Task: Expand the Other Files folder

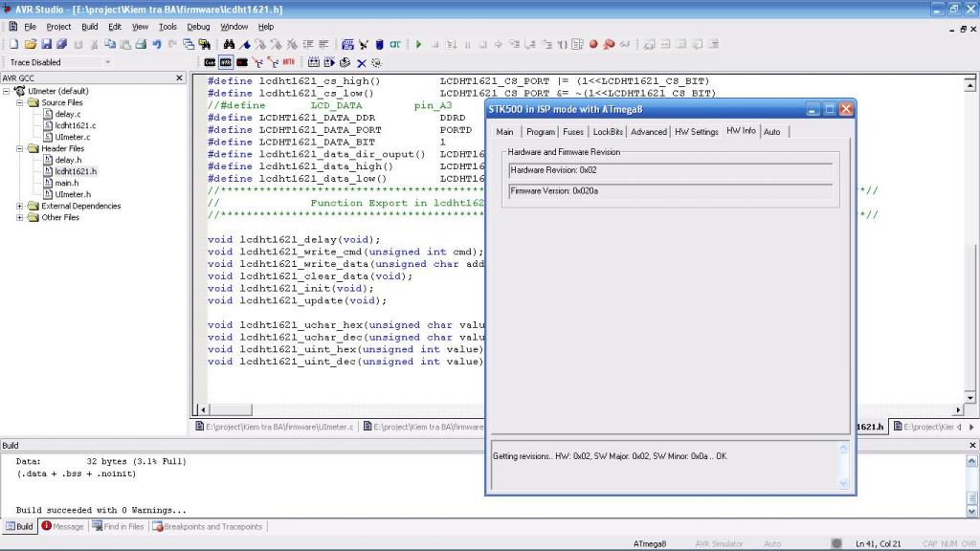Action: pyautogui.click(x=21, y=217)
